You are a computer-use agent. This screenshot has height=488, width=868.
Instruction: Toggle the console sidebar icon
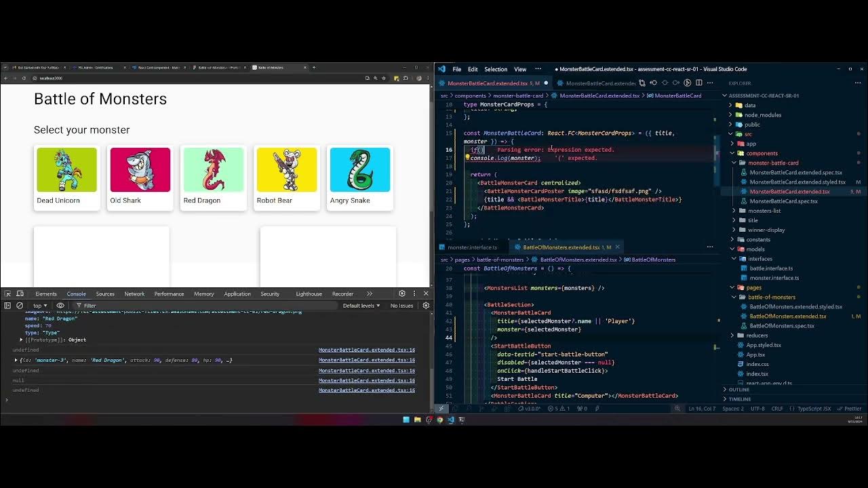(7, 306)
